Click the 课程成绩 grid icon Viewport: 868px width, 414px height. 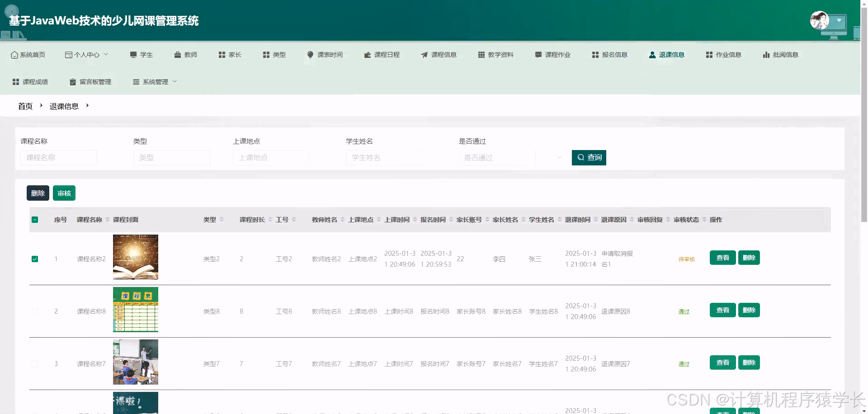point(16,82)
